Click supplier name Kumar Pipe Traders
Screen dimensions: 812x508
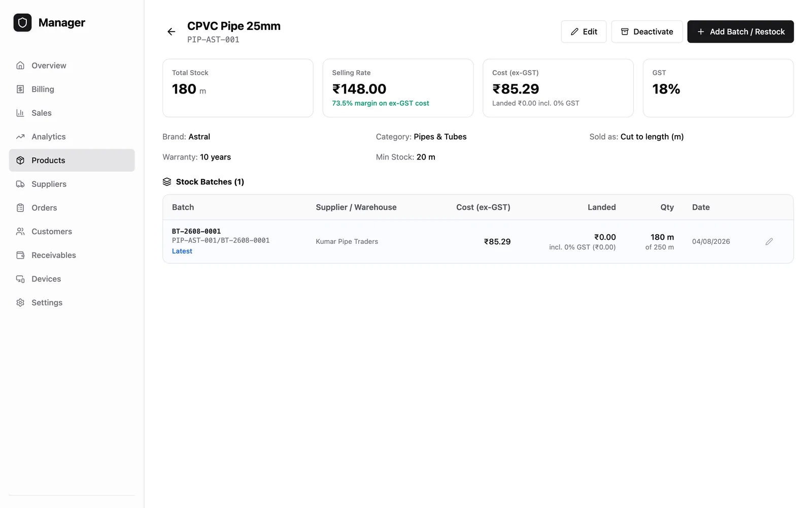(x=347, y=242)
